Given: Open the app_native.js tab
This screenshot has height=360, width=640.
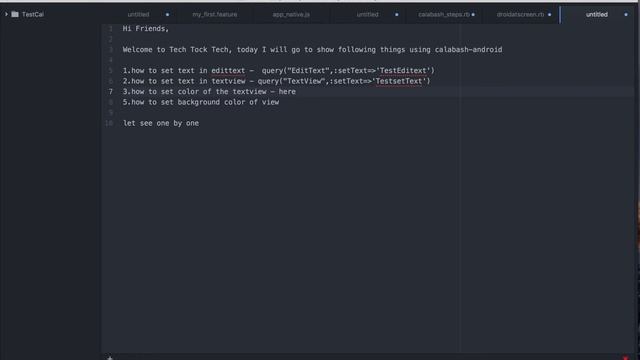Looking at the screenshot, I should [291, 14].
